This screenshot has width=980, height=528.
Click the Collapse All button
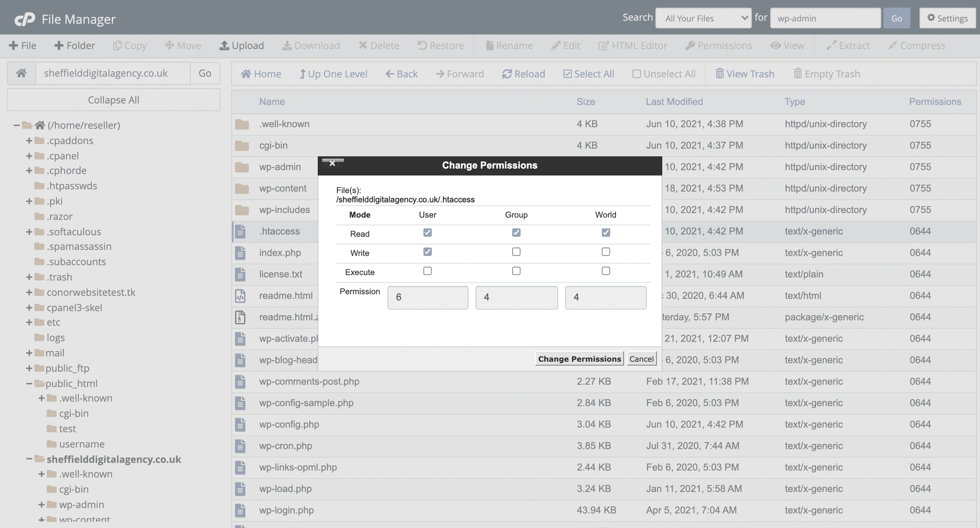pos(114,100)
